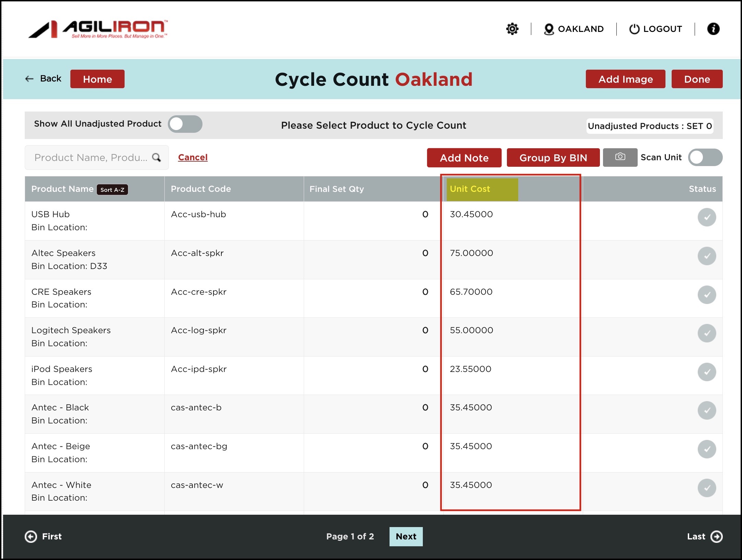742x560 pixels.
Task: Click the First page arrow icon
Action: tap(31, 536)
